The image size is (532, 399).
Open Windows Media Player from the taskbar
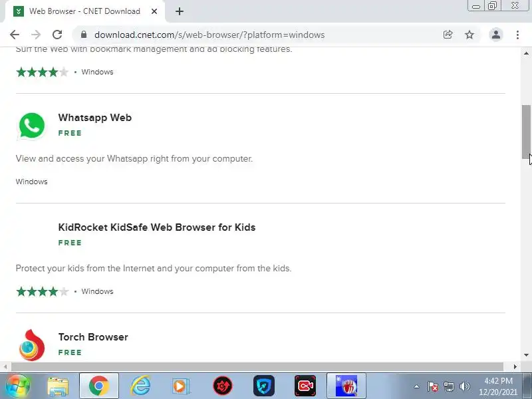(182, 386)
